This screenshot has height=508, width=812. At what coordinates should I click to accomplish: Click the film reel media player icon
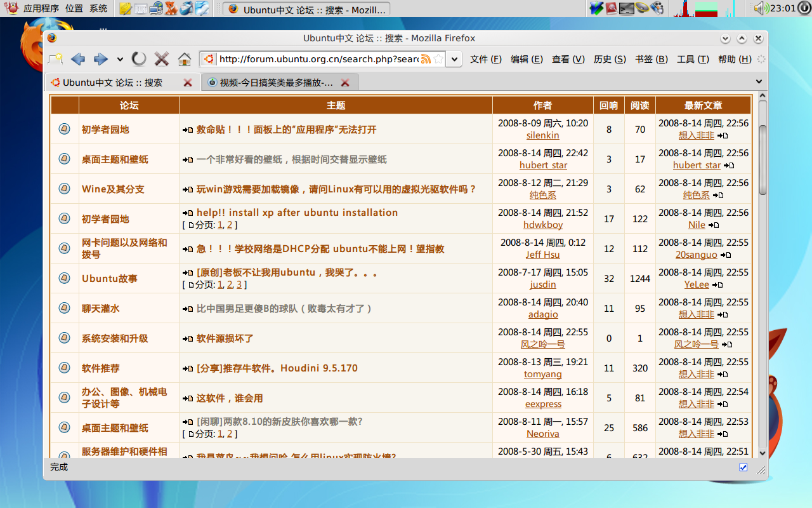tap(657, 8)
